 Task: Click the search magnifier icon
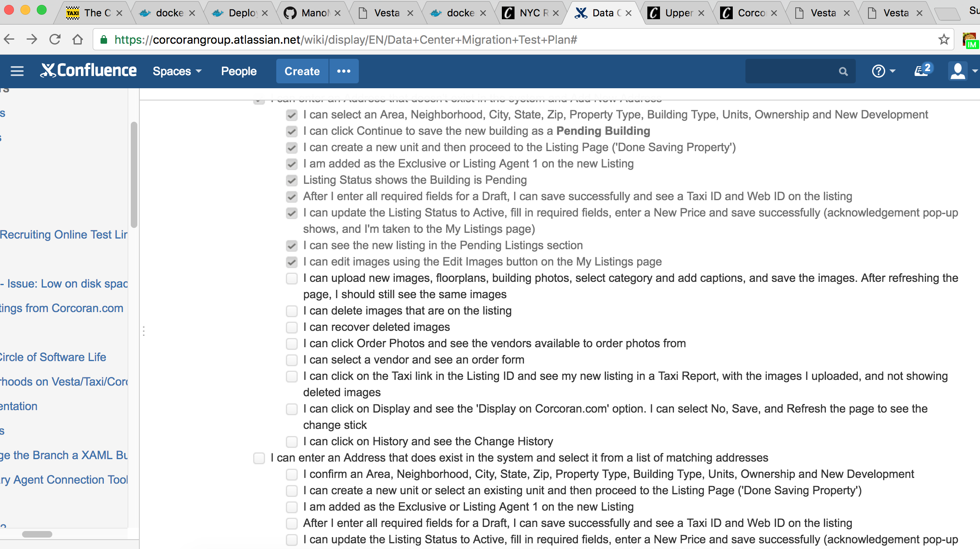tap(843, 71)
